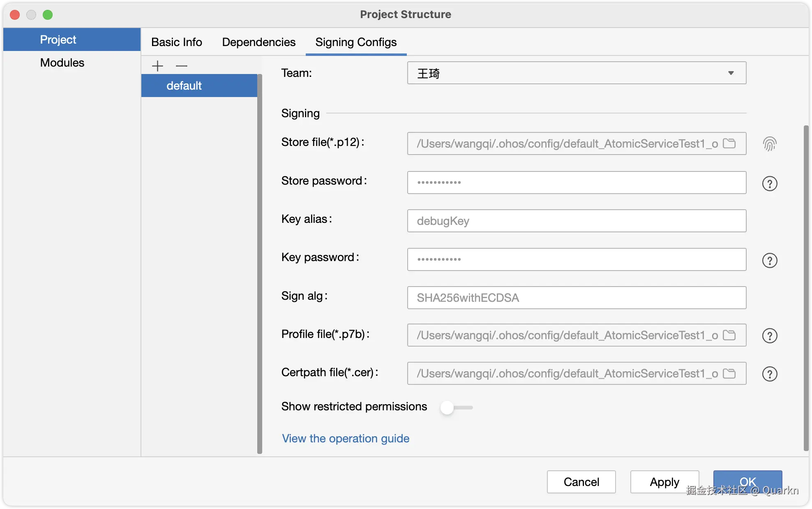Open folder browser for Store file field
This screenshot has height=509, width=812.
tap(729, 143)
